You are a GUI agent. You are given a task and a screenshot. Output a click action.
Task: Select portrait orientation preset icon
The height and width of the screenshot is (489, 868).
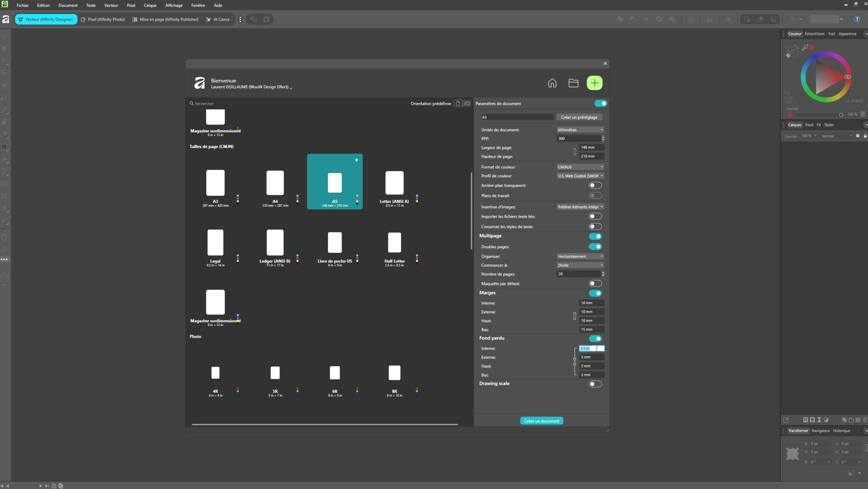click(458, 103)
